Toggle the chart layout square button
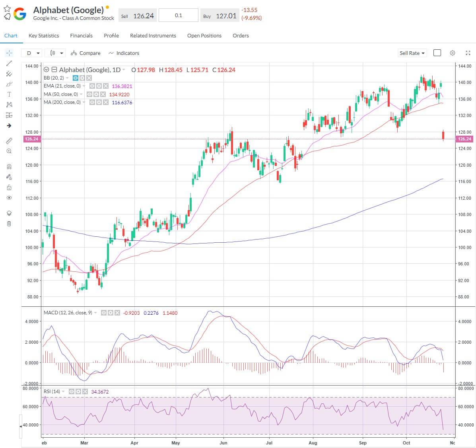This screenshot has width=476, height=448. point(437,53)
